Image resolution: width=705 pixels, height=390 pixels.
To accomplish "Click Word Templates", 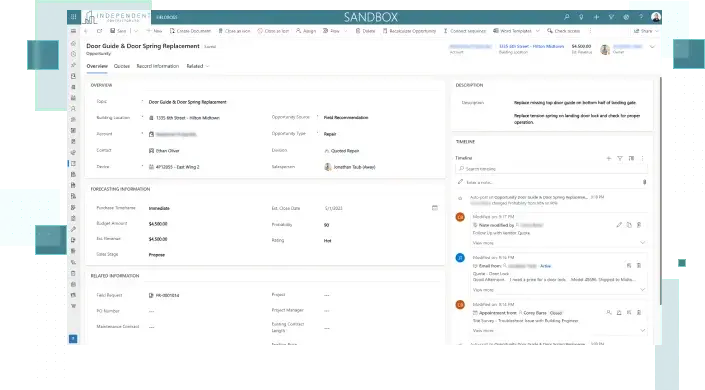I will click(513, 31).
